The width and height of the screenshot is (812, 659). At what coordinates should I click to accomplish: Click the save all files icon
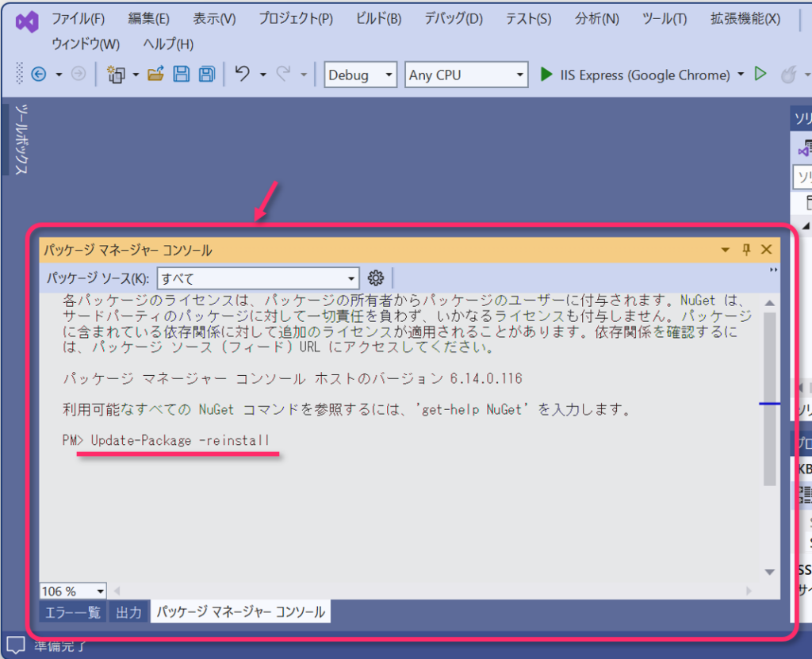point(206,75)
